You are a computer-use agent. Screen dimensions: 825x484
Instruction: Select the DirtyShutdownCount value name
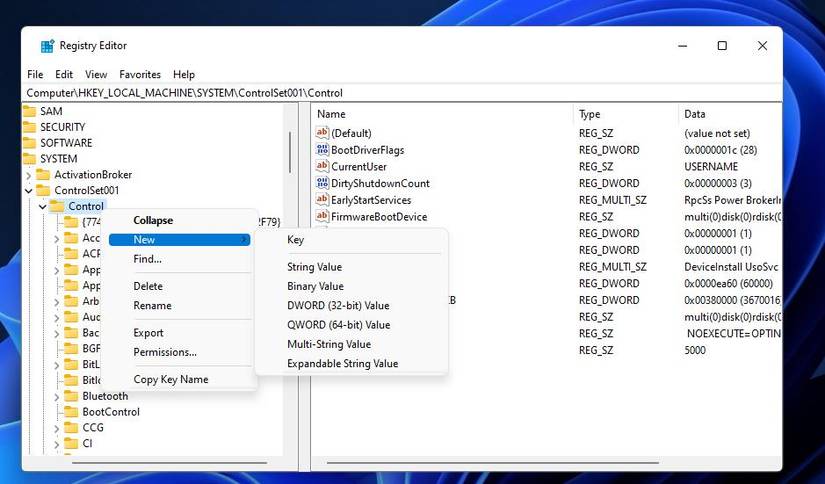click(380, 183)
